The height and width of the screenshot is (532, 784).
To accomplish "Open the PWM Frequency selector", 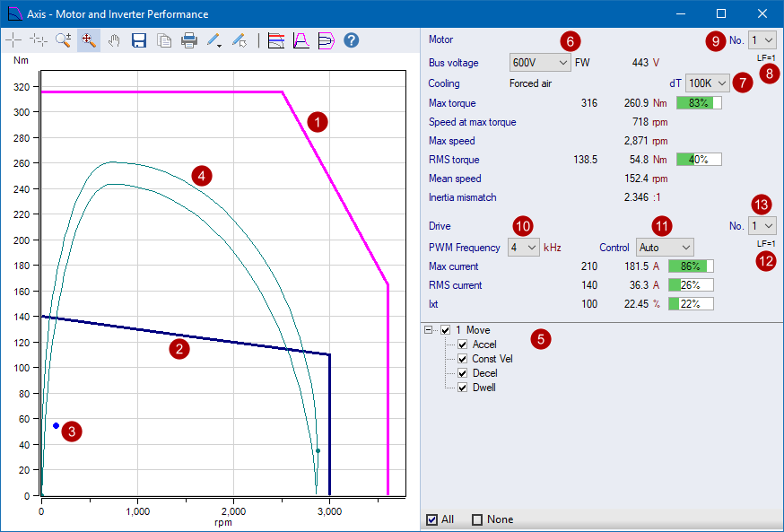I will coord(523,247).
